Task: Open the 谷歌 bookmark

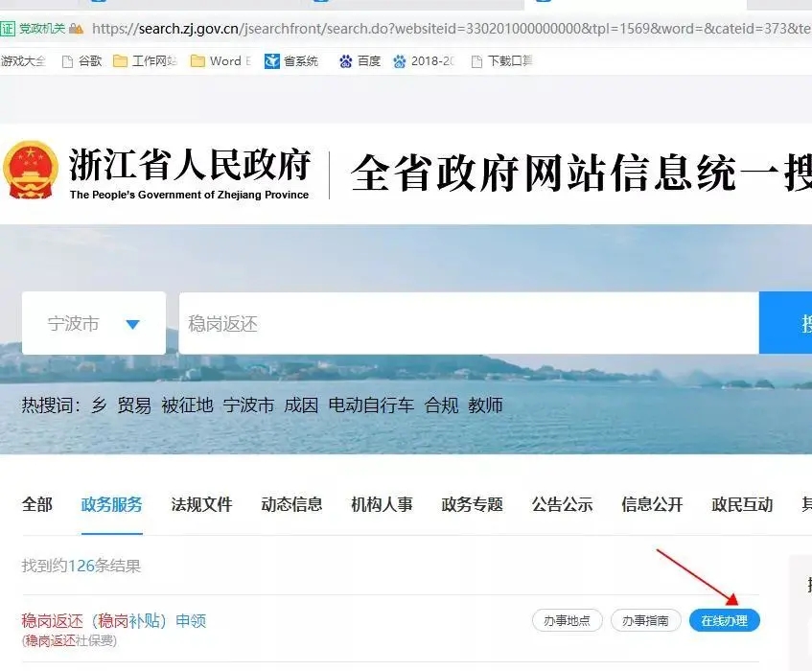Action: click(x=81, y=61)
